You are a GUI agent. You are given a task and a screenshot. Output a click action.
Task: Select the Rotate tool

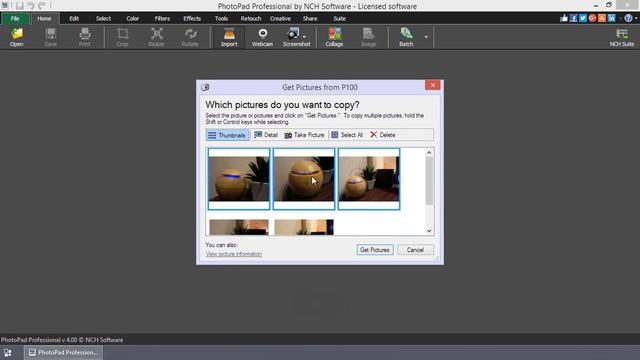pyautogui.click(x=190, y=37)
